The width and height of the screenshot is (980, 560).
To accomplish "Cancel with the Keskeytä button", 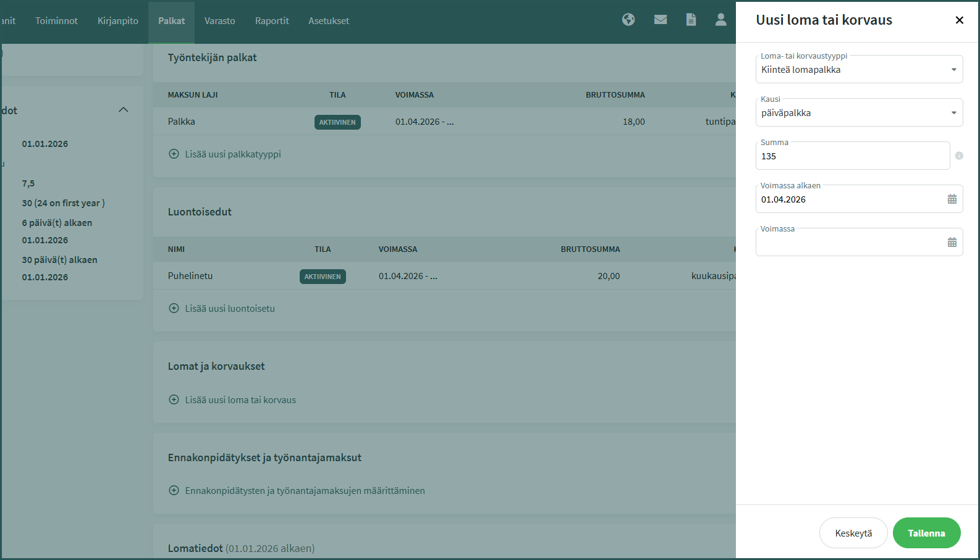I will point(853,533).
